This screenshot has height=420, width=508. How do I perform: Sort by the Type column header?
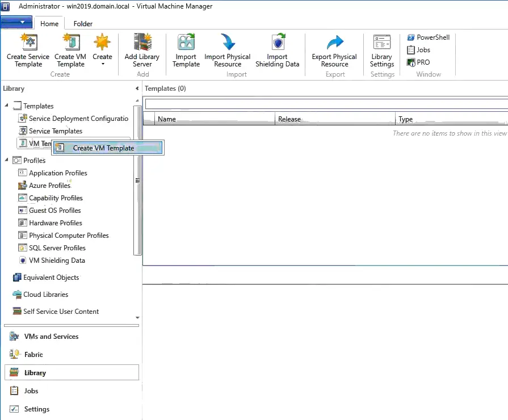point(452,119)
